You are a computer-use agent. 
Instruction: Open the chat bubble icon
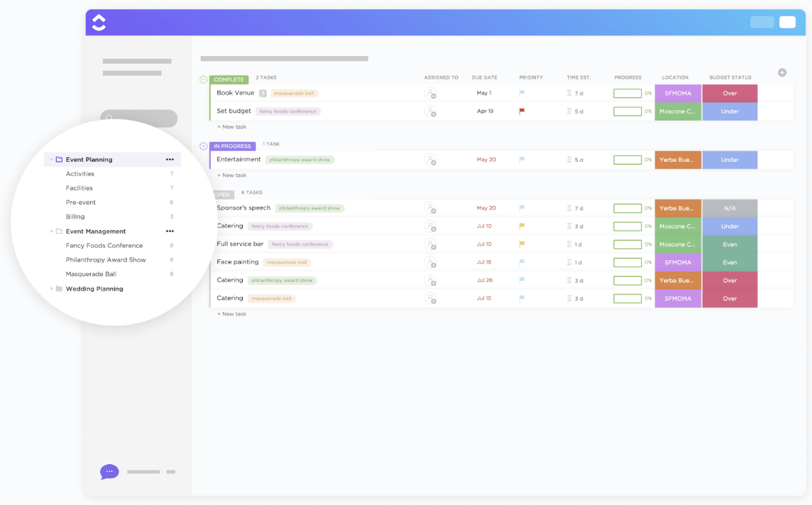109,472
